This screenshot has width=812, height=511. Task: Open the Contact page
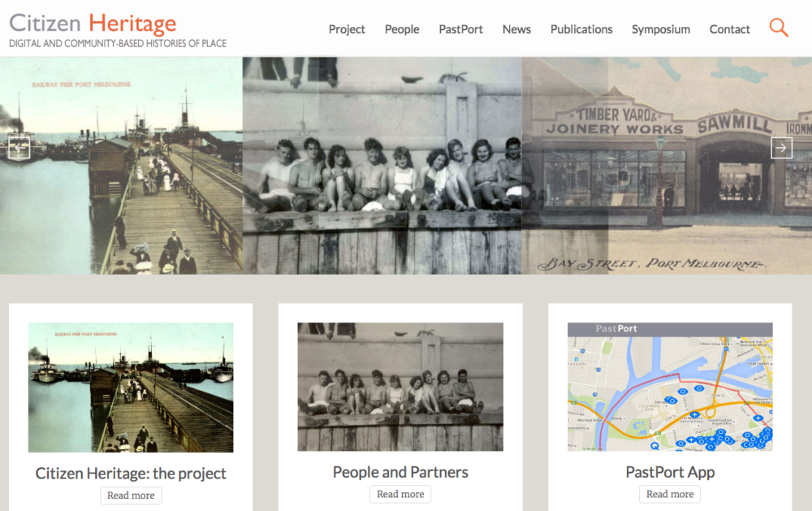(x=729, y=29)
